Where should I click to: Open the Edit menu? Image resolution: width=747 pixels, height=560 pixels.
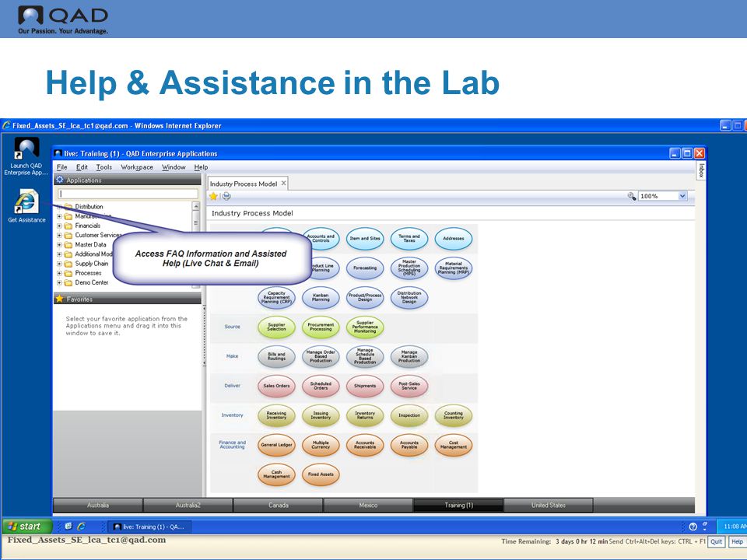pos(82,167)
